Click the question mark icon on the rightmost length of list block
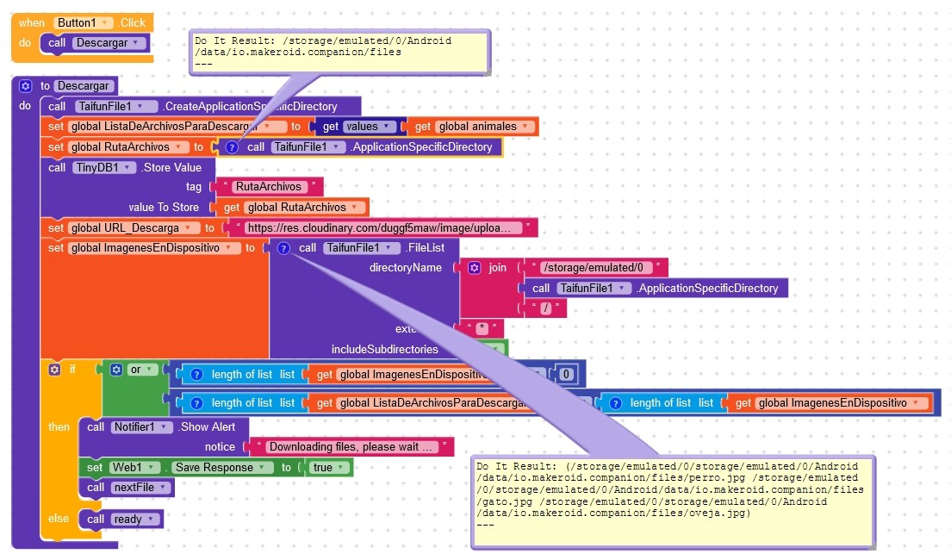This screenshot has width=951, height=560. pos(615,403)
